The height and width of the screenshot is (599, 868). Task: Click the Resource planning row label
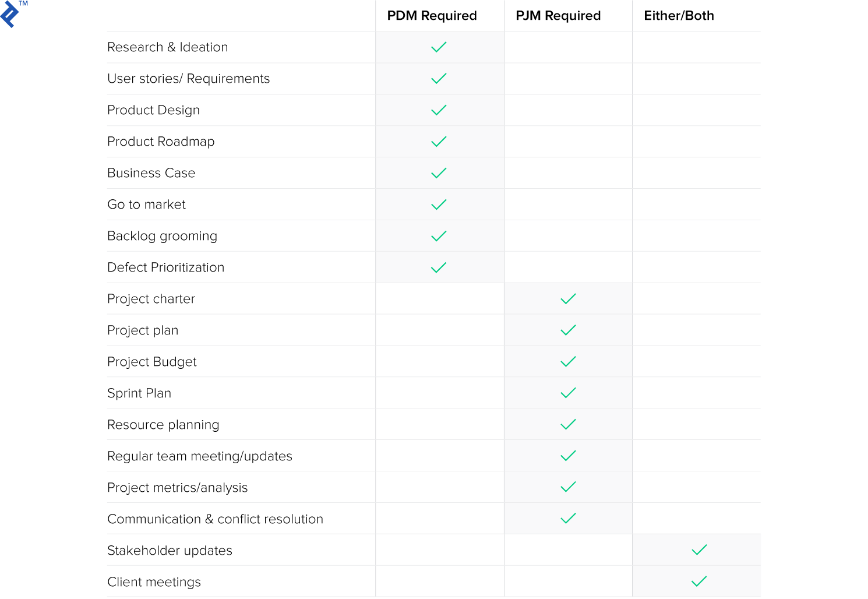(163, 425)
